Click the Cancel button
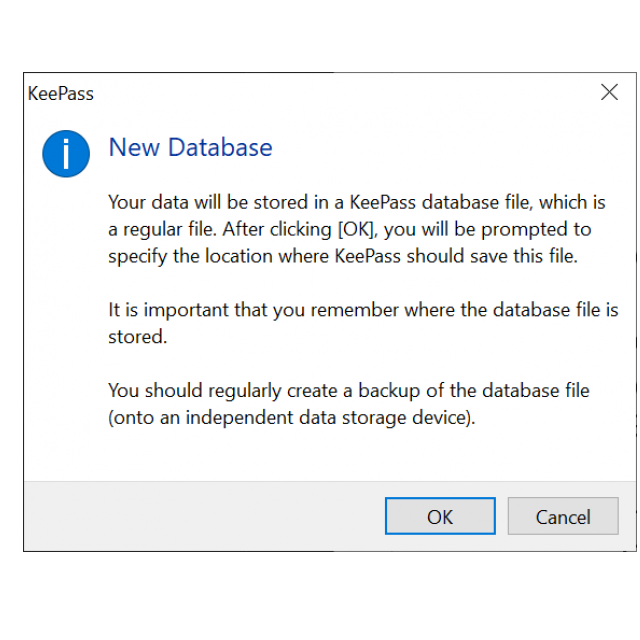Viewport: 640px width, 640px height. (x=563, y=516)
